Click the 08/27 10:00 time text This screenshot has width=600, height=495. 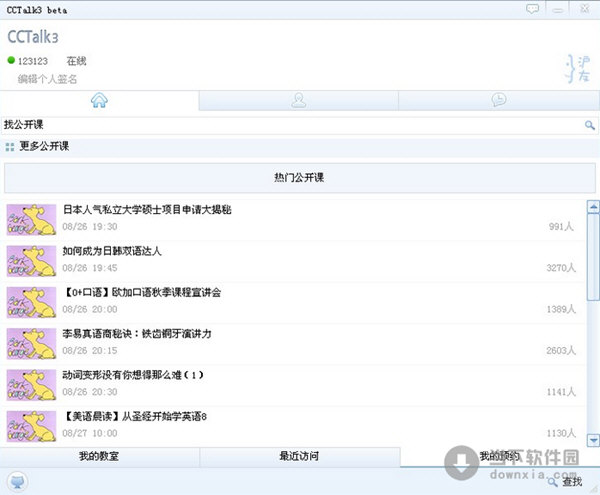coord(90,433)
